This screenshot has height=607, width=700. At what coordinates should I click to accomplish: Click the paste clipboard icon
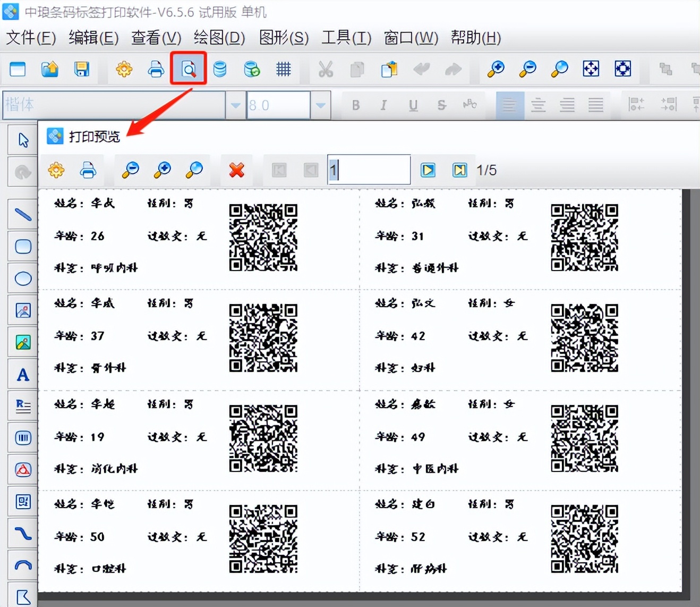point(389,69)
